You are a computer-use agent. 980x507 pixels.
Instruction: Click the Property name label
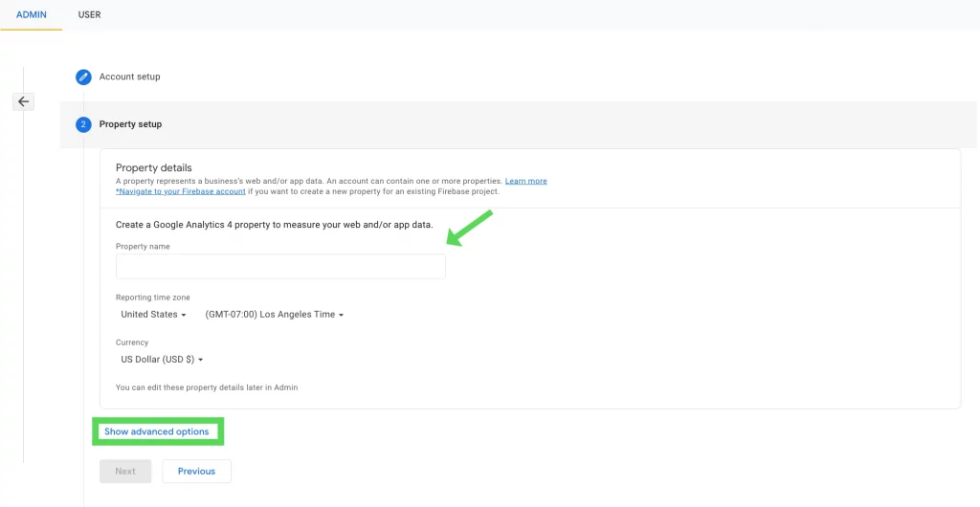143,247
